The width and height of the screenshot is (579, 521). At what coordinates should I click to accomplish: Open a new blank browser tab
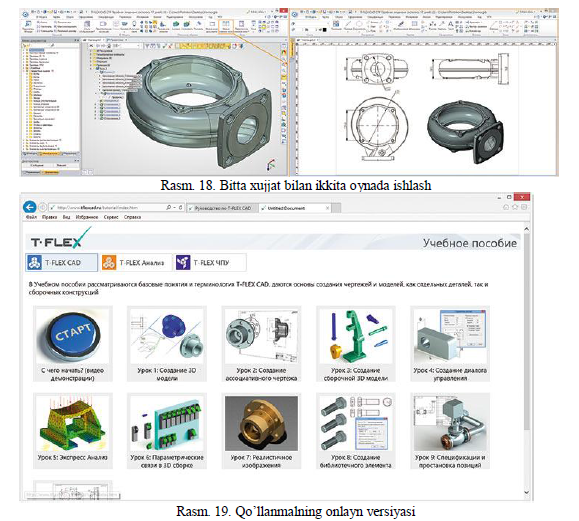point(336,209)
